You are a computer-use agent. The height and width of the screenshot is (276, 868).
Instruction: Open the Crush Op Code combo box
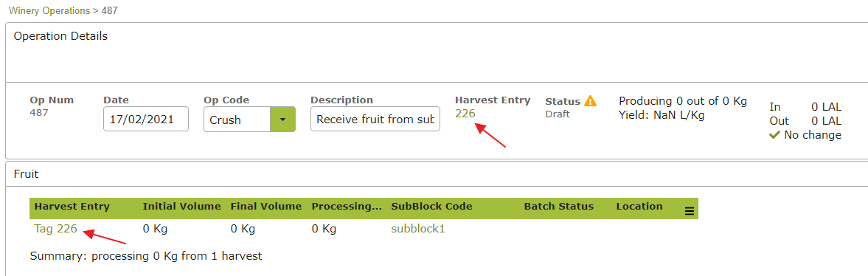249,119
